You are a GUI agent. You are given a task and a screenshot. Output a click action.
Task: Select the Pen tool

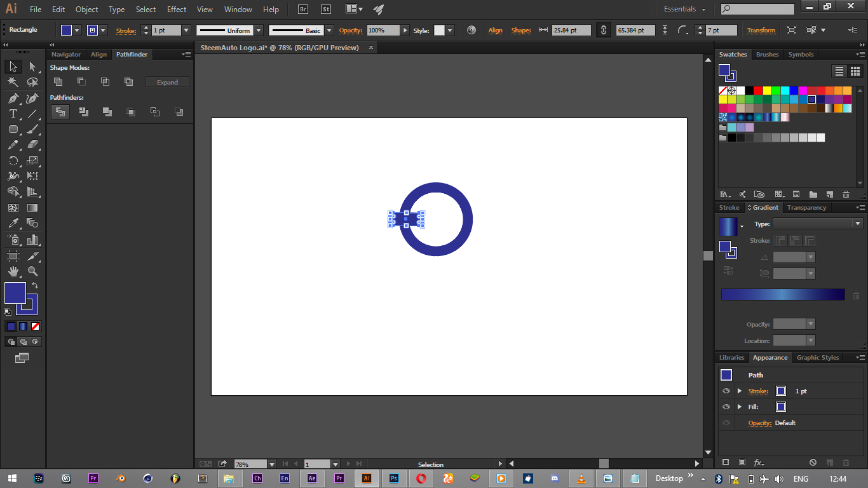[x=13, y=98]
